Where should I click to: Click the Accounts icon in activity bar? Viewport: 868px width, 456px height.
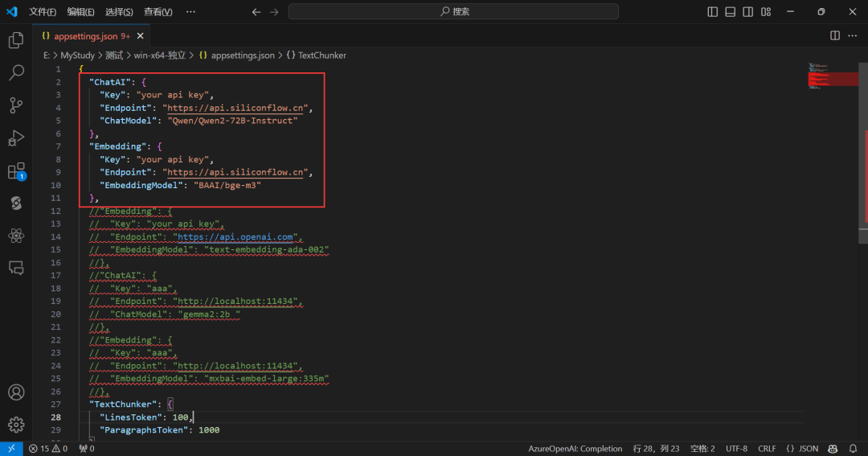coord(16,392)
